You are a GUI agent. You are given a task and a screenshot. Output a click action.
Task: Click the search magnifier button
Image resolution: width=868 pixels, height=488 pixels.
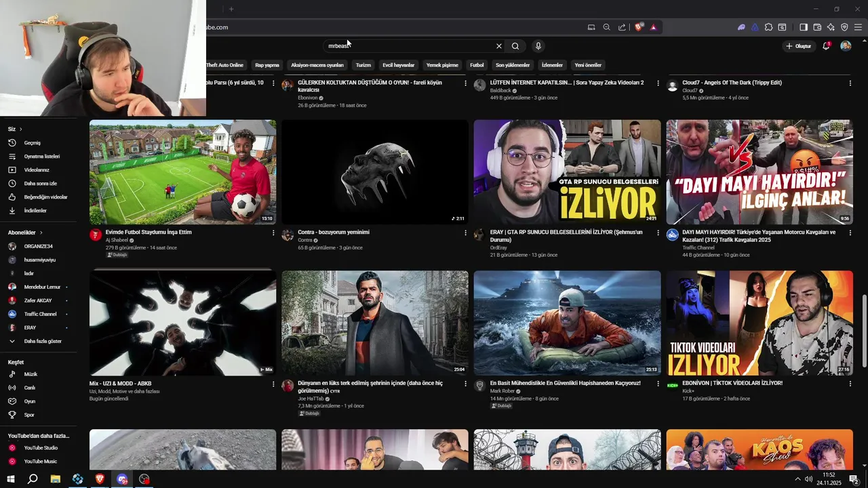tap(515, 46)
